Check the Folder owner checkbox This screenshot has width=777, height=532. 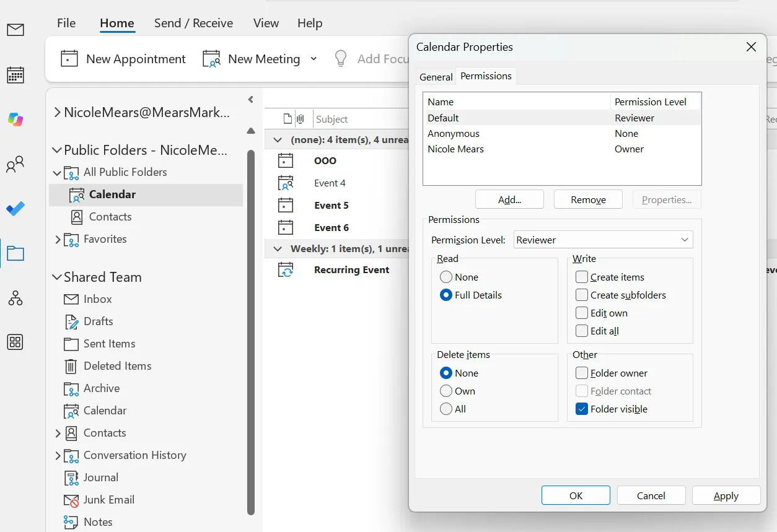coord(582,373)
